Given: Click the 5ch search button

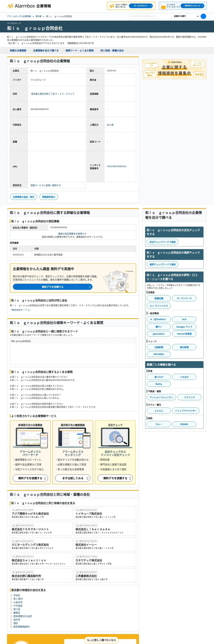Looking at the screenshot, I should coord(184,319).
